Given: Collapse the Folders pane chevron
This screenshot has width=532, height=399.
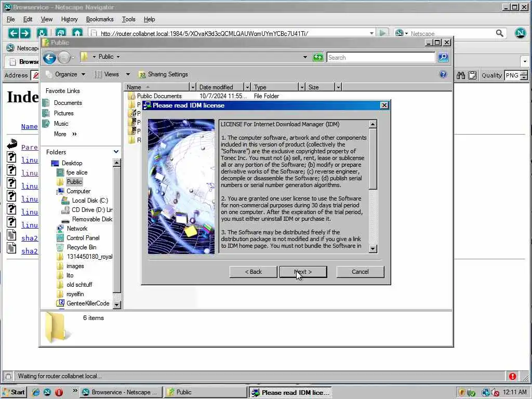Looking at the screenshot, I should [x=116, y=152].
